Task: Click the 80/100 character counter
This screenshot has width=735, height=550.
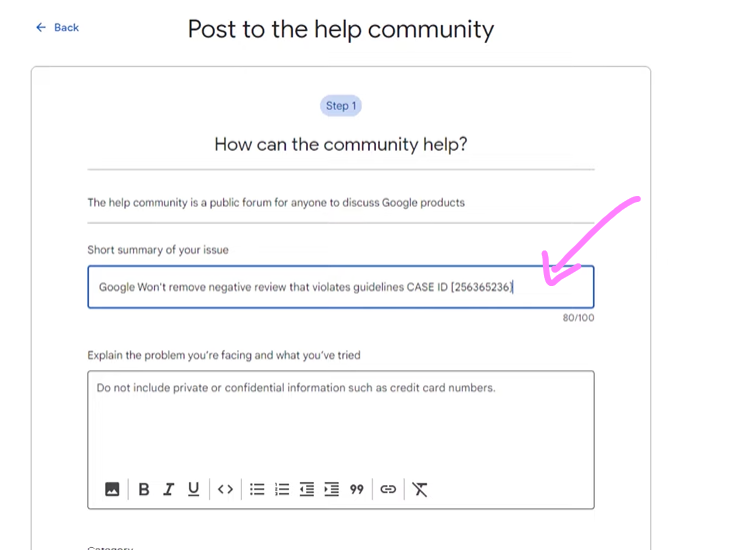Action: click(x=579, y=318)
